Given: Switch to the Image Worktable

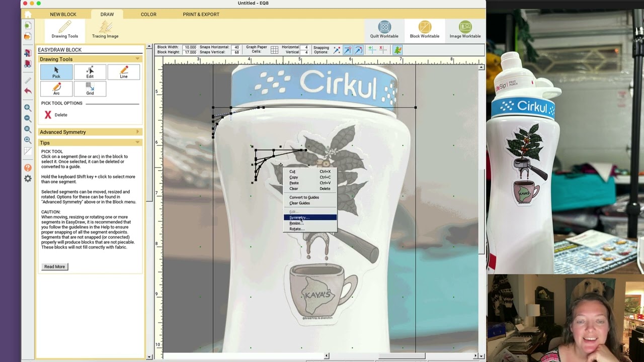Looking at the screenshot, I should pyautogui.click(x=465, y=30).
